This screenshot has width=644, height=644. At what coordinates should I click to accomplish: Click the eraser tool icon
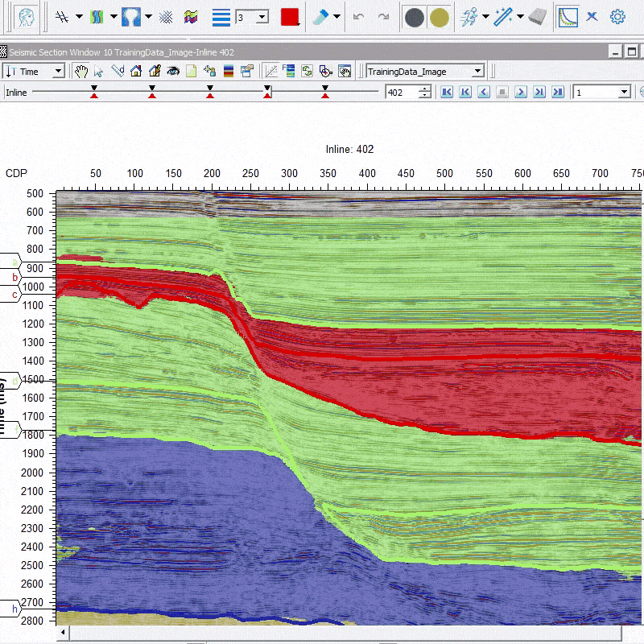click(x=537, y=17)
